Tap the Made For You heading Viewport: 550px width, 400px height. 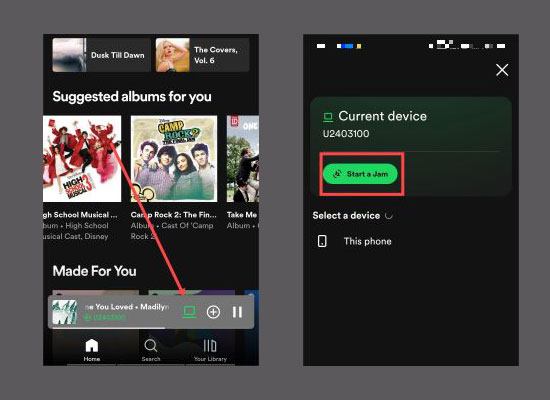click(x=94, y=271)
